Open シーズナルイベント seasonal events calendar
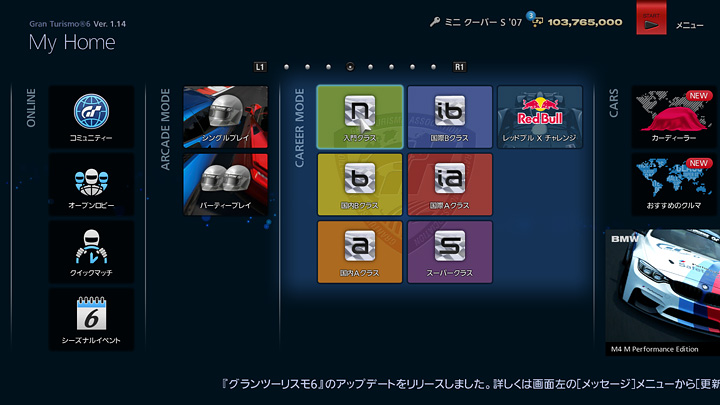Viewport: 720px width, 405px height. 91,320
